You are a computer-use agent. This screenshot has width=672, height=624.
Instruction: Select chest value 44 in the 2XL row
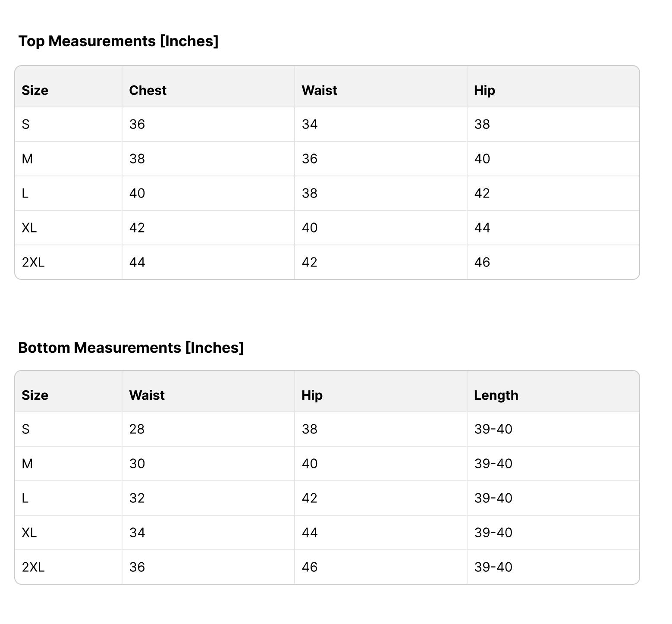137,262
